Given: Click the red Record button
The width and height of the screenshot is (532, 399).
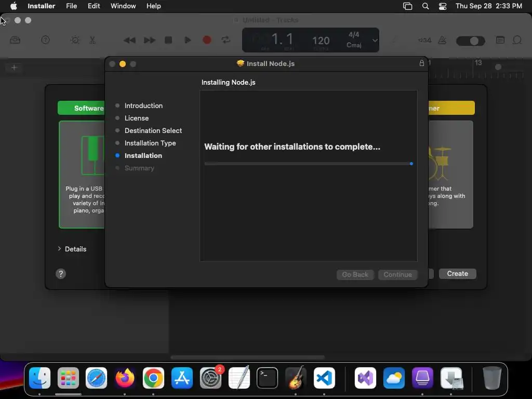Looking at the screenshot, I should coord(207,40).
